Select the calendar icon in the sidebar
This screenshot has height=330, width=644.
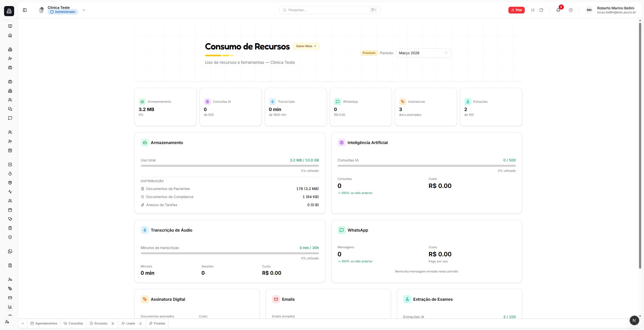[x=10, y=150]
